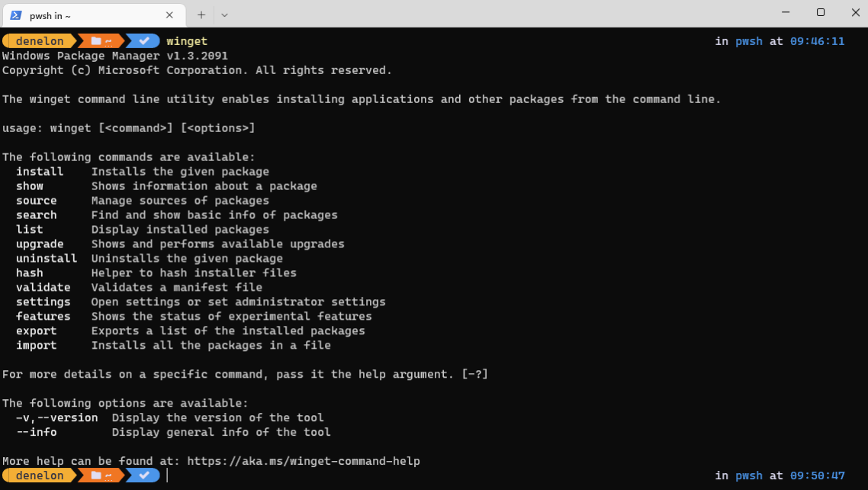Click the folder icon in top prompt
Viewport: 868px width, 490px height.
point(96,41)
